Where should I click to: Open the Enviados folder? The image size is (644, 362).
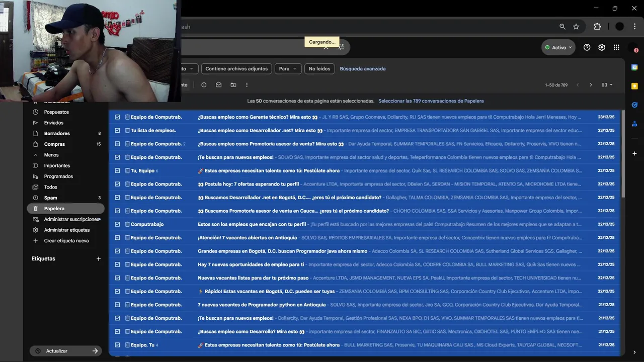54,123
